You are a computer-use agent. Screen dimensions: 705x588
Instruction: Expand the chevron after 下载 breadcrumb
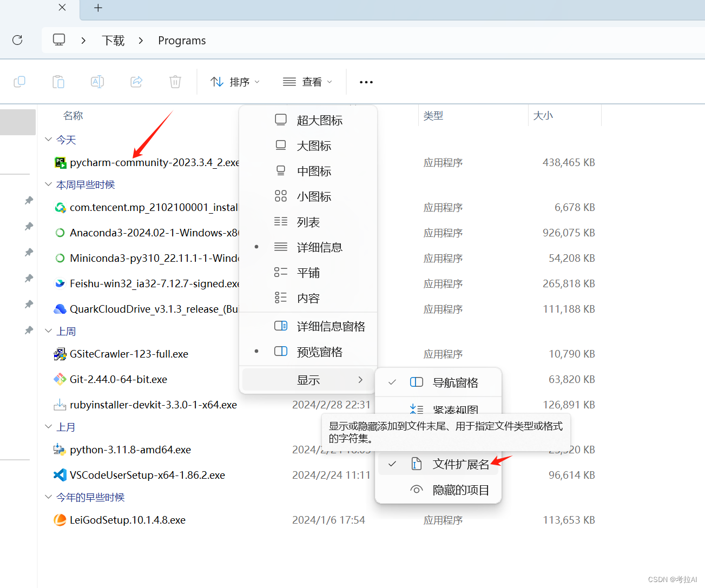pos(141,41)
